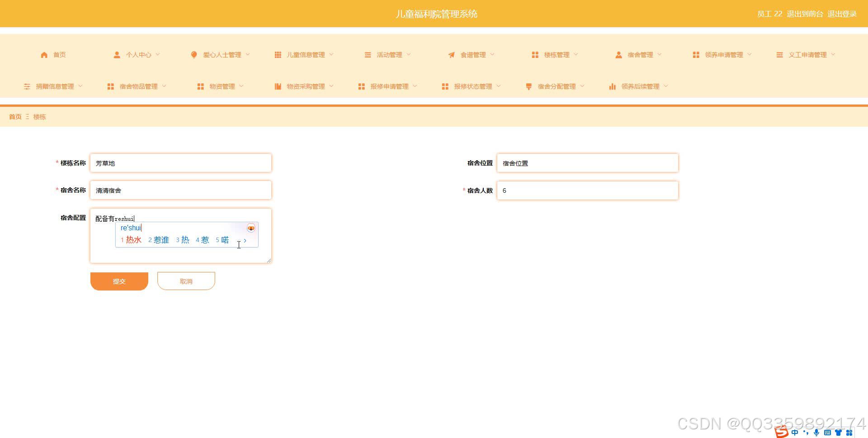This screenshot has width=868, height=438.
Task: Open the 宿舍物品管理 menu
Action: [137, 86]
